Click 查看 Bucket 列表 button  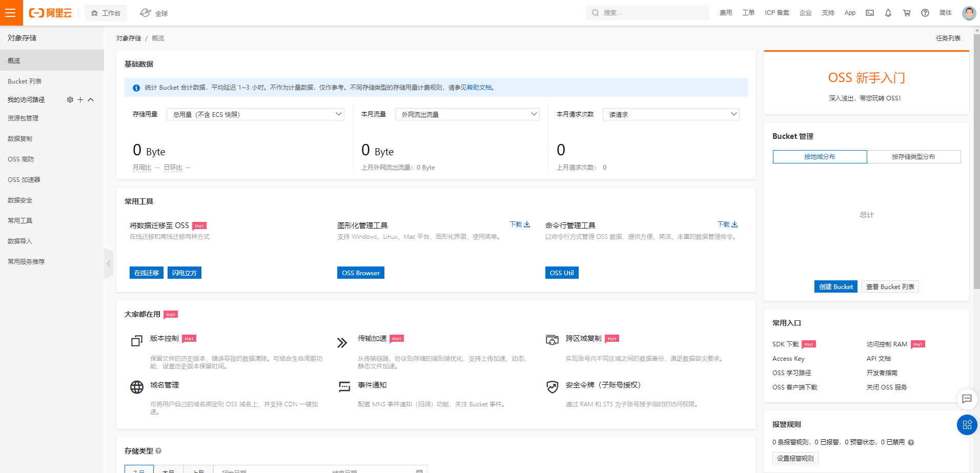[890, 286]
